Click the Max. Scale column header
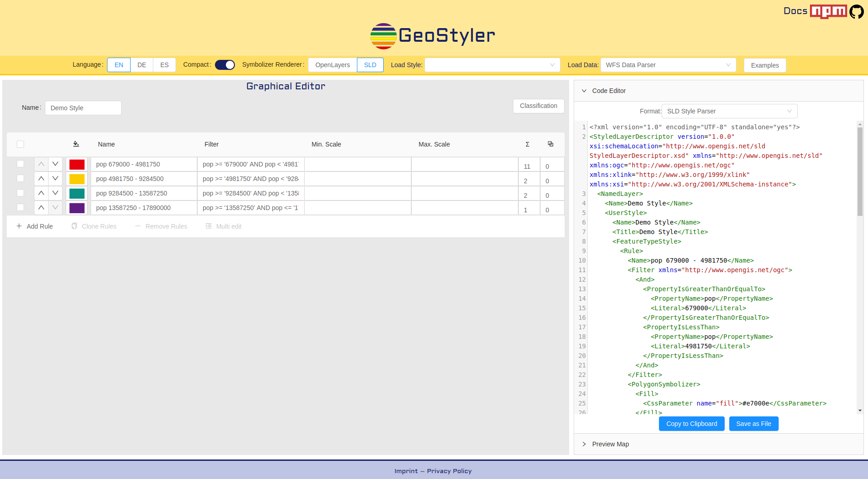The image size is (868, 479). click(x=434, y=144)
